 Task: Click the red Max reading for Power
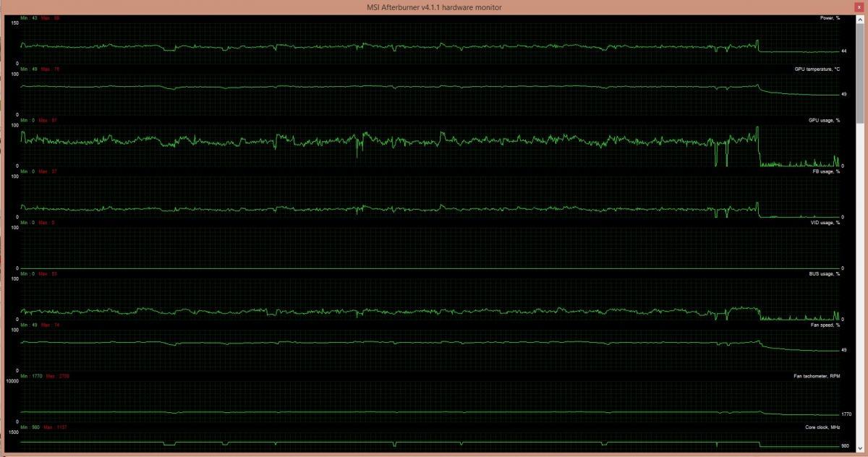click(51, 18)
